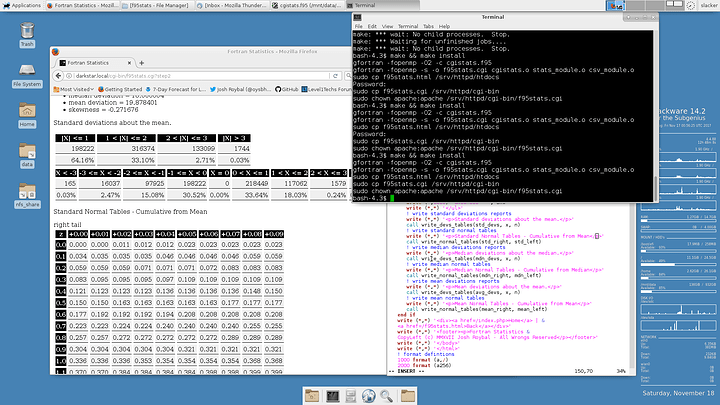Image resolution: width=720 pixels, height=405 pixels.
Task: Click the 'call write_devs_tables(avg_devs, x, n)' line
Action: (x=463, y=292)
